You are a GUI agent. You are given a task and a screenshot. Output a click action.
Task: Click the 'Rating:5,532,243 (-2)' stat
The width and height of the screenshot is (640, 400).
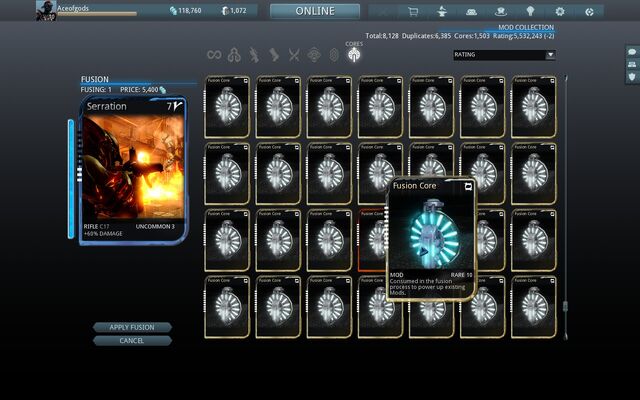click(524, 36)
